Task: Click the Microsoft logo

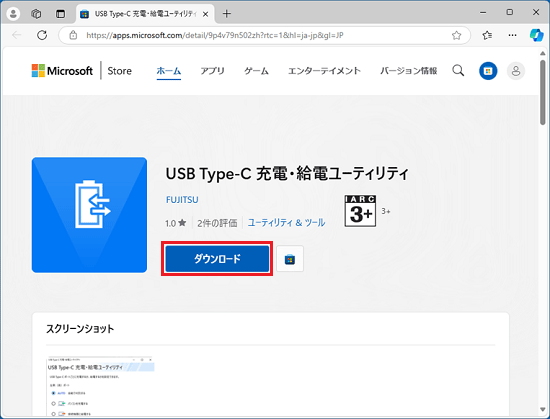Action: point(62,70)
